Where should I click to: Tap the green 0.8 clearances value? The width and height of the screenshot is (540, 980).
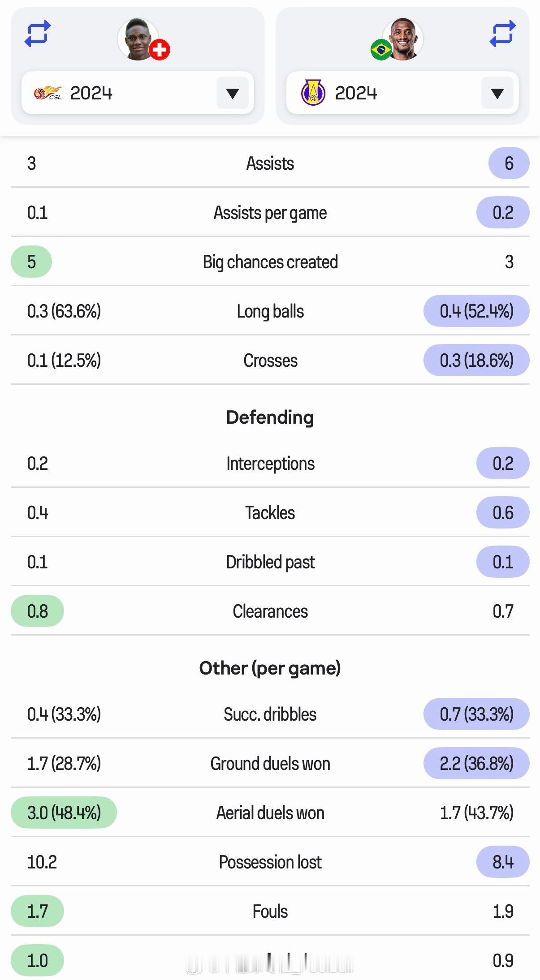[37, 611]
